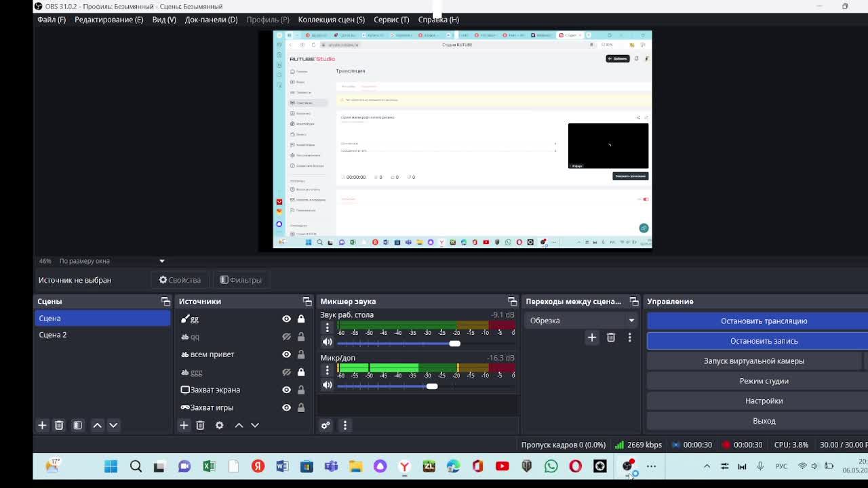
Task: Hide the Захват экрана source
Action: pyautogui.click(x=286, y=390)
